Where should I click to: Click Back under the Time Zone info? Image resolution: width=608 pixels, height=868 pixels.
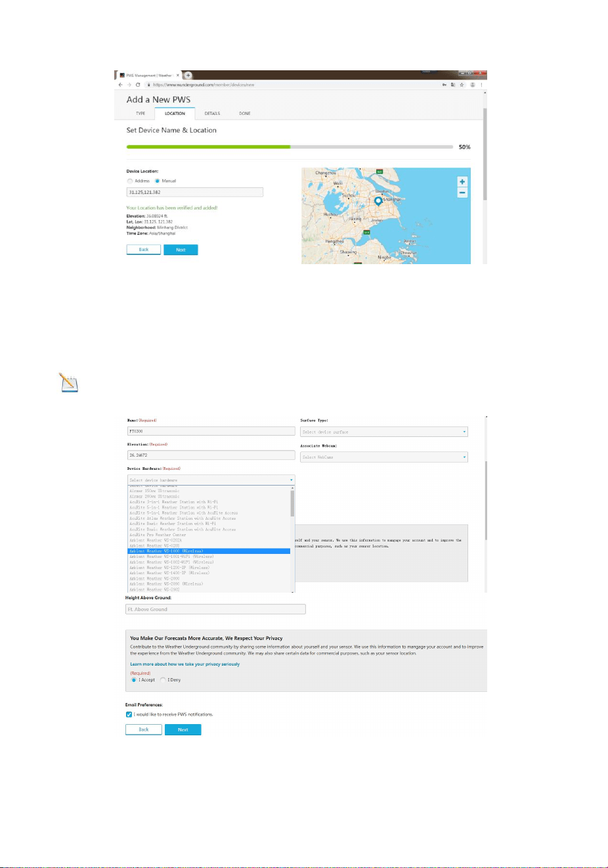pyautogui.click(x=144, y=250)
